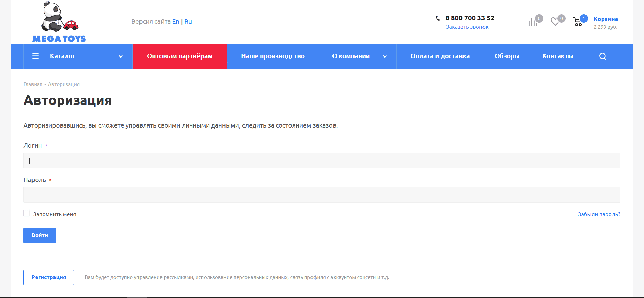Open the product comparison chart icon
Screen dimensions: 644x298
533,22
